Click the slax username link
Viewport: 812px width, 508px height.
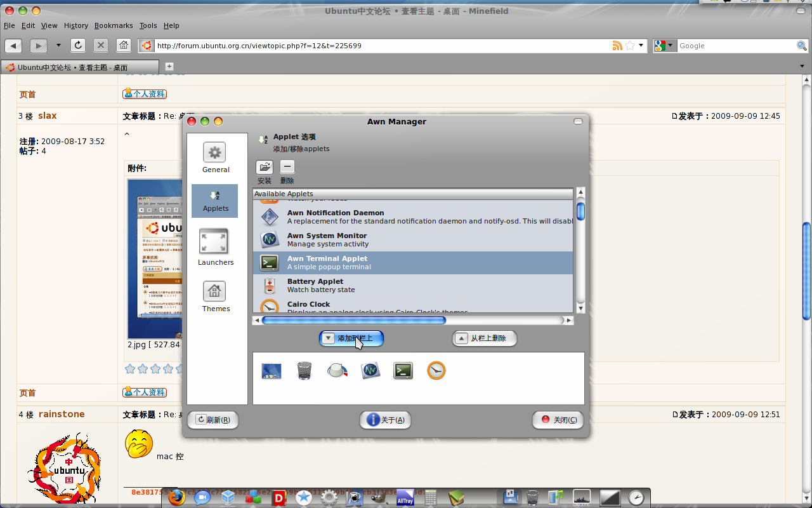pyautogui.click(x=48, y=116)
